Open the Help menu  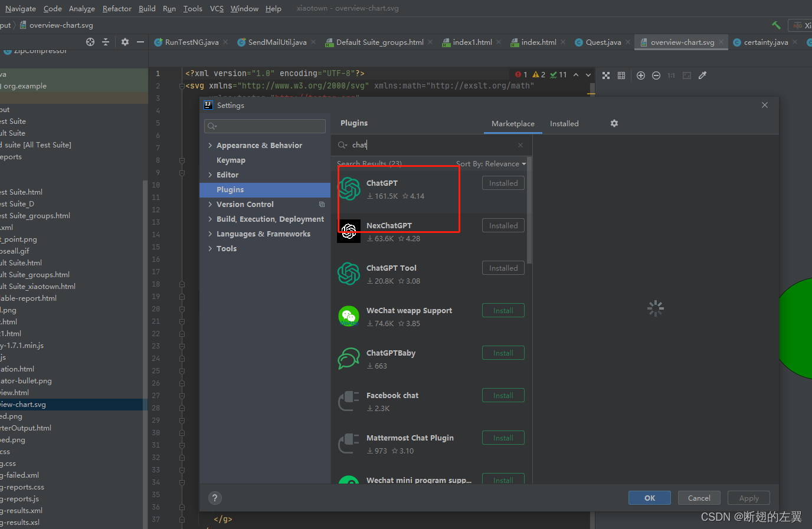tap(273, 8)
